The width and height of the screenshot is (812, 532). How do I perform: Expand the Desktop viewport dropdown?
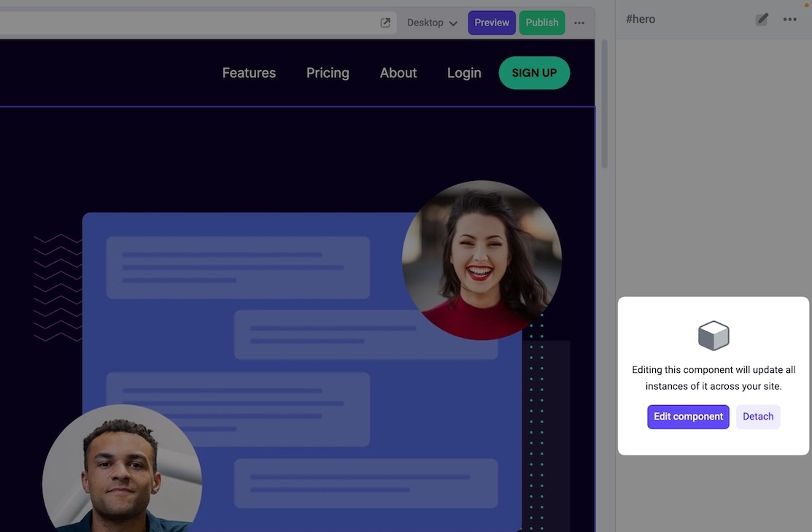tap(432, 23)
